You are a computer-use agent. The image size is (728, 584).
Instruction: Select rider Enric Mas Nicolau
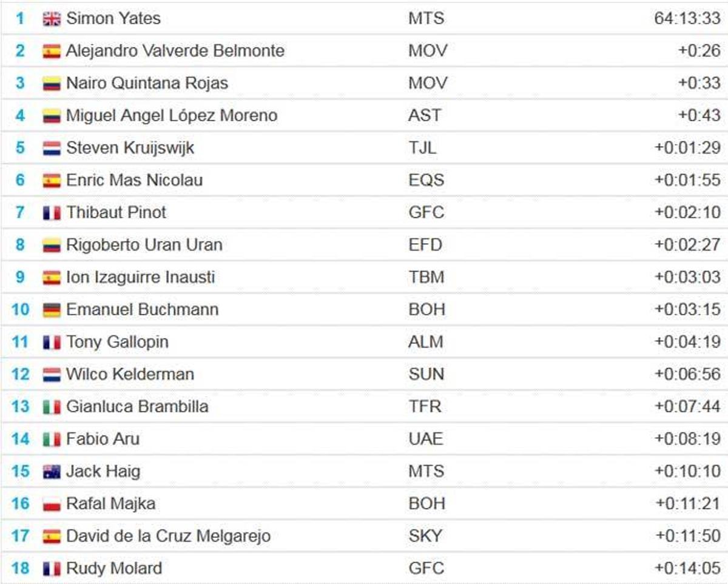(x=135, y=180)
